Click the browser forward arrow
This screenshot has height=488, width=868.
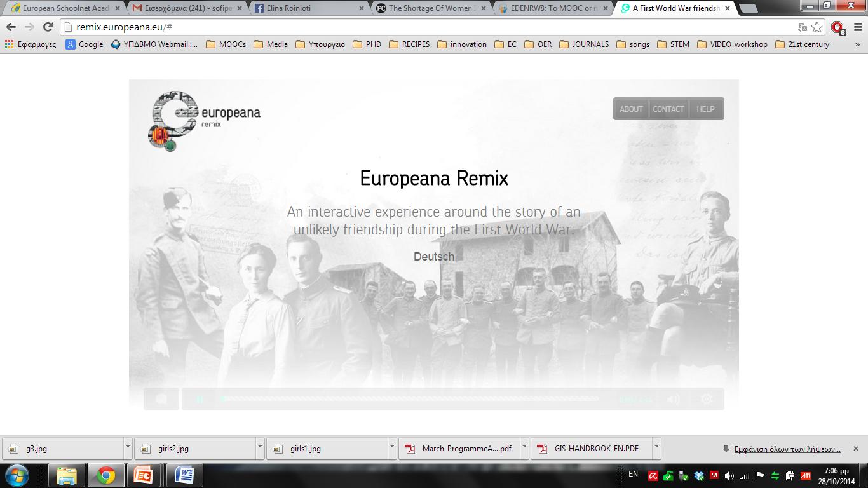pos(29,27)
